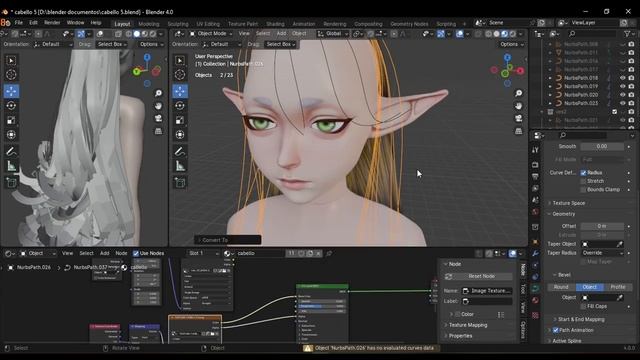Click the eyedropper next to Taper Object
The image size is (640, 360).
(x=620, y=244)
